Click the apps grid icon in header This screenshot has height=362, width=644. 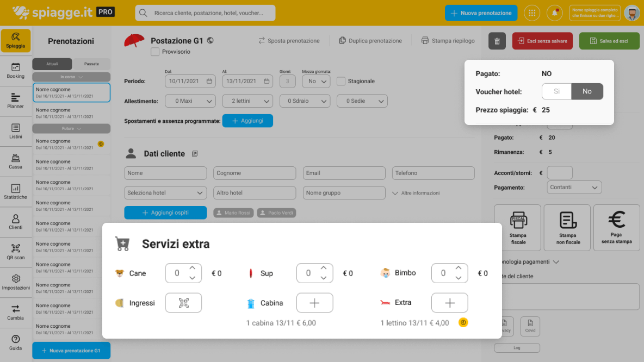[x=532, y=13]
